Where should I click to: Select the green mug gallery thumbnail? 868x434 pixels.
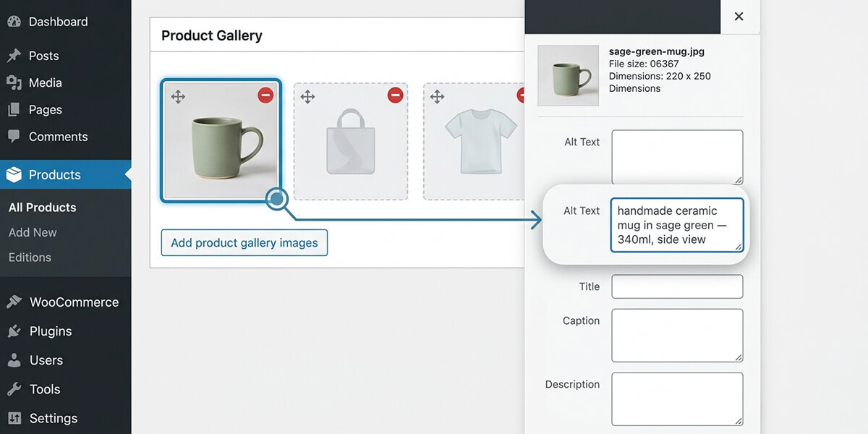click(x=221, y=141)
